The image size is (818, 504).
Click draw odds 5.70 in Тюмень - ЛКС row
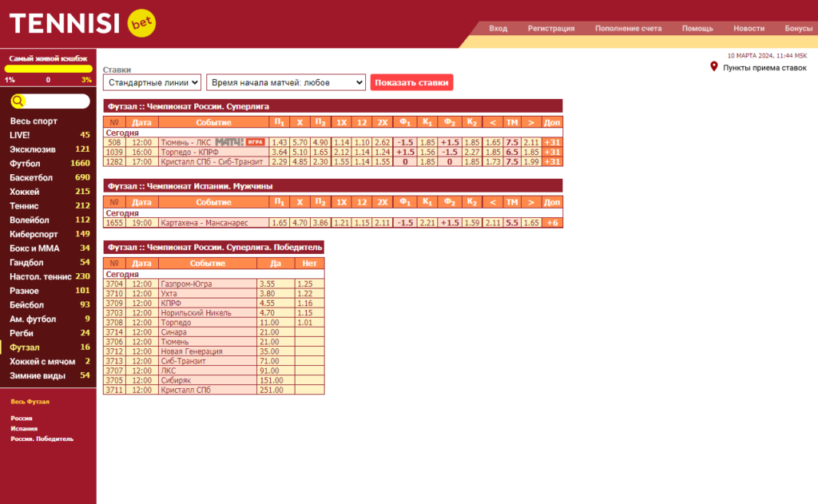300,142
